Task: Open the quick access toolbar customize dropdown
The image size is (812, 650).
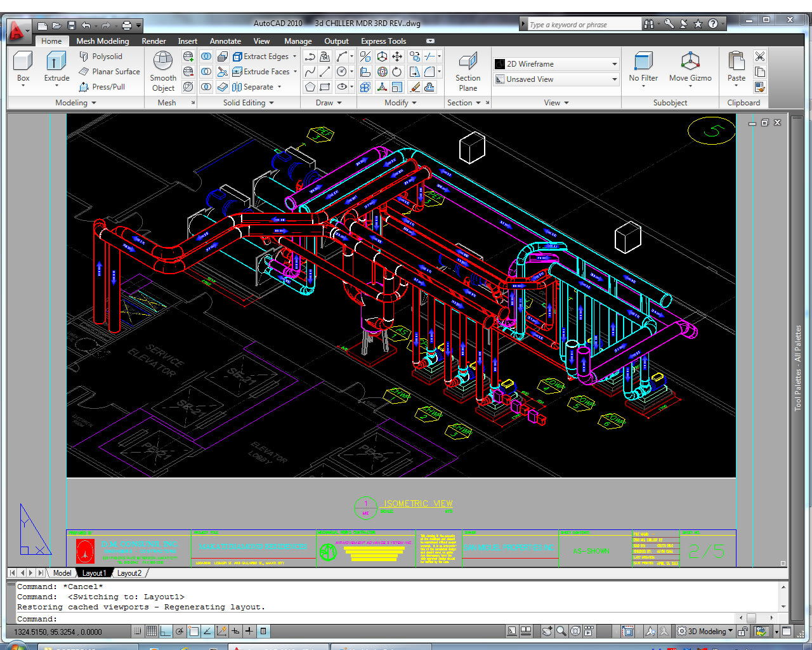Action: [138, 25]
